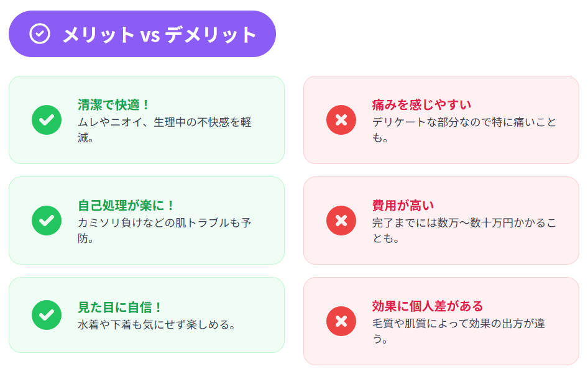The height and width of the screenshot is (374, 588).
Task: Click the green check icon beside 見た目に自信！
Action: tap(47, 315)
